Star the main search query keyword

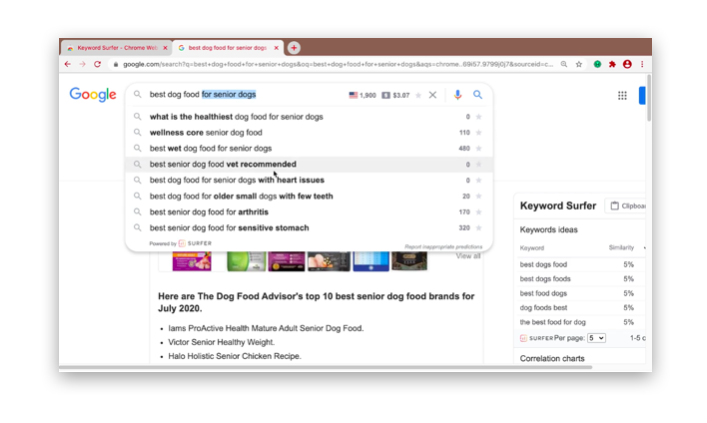tap(418, 95)
